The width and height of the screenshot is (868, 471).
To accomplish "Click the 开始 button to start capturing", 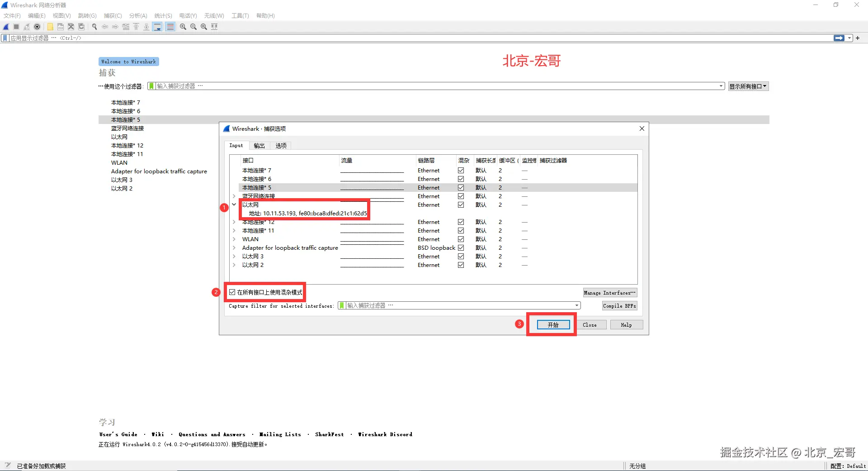I will tap(553, 325).
